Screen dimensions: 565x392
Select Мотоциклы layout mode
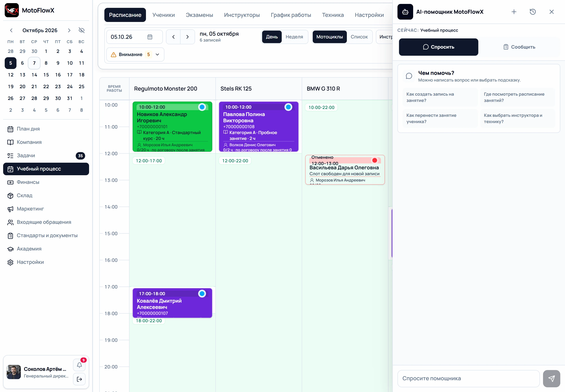pyautogui.click(x=329, y=37)
